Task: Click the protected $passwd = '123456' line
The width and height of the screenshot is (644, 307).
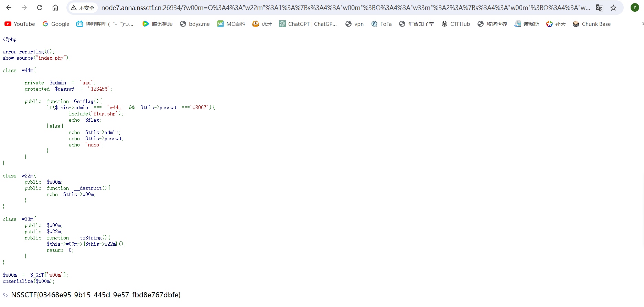Action: (68, 89)
